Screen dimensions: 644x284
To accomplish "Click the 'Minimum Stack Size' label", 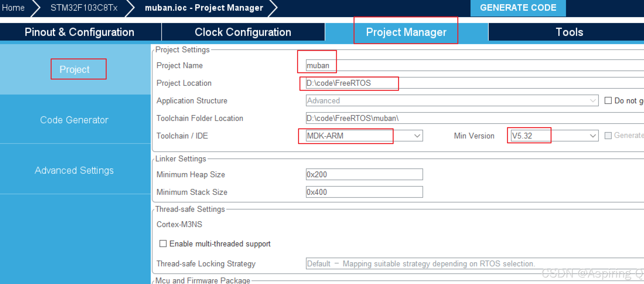I will [192, 192].
